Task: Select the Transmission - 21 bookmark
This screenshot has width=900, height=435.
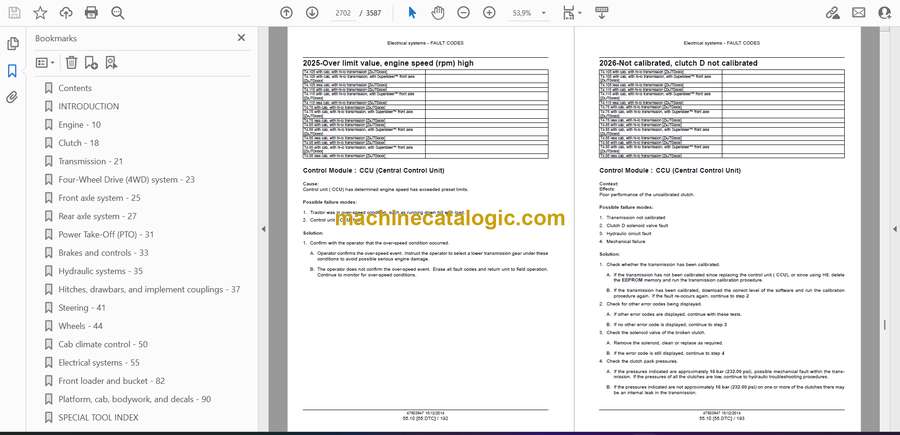Action: point(91,161)
